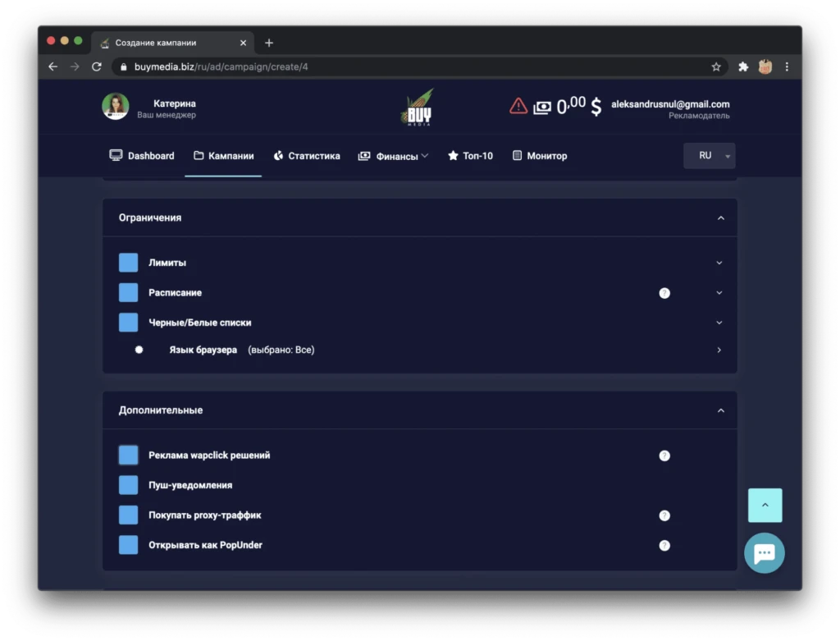Click the Пуш-уведомления label
Image resolution: width=840 pixels, height=641 pixels.
(x=190, y=485)
